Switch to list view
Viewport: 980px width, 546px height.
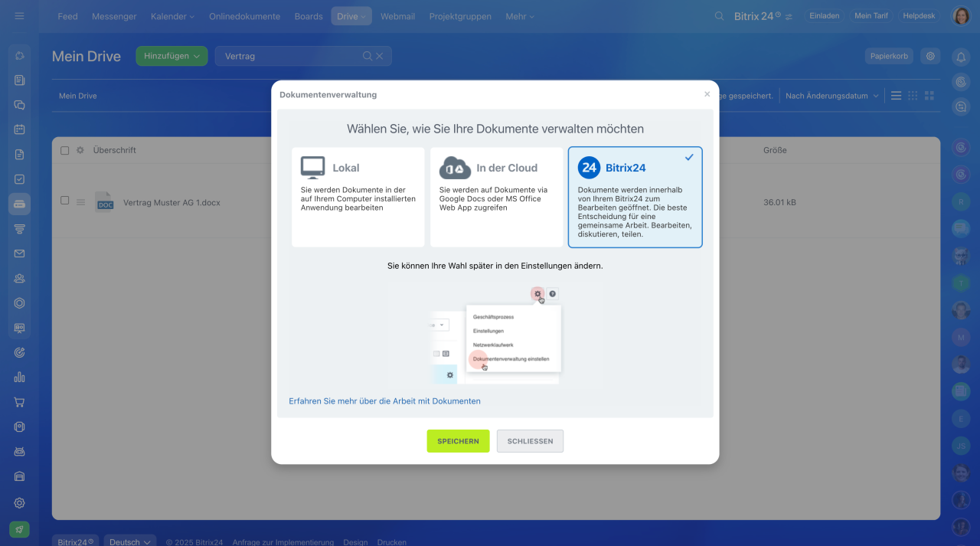(x=896, y=96)
